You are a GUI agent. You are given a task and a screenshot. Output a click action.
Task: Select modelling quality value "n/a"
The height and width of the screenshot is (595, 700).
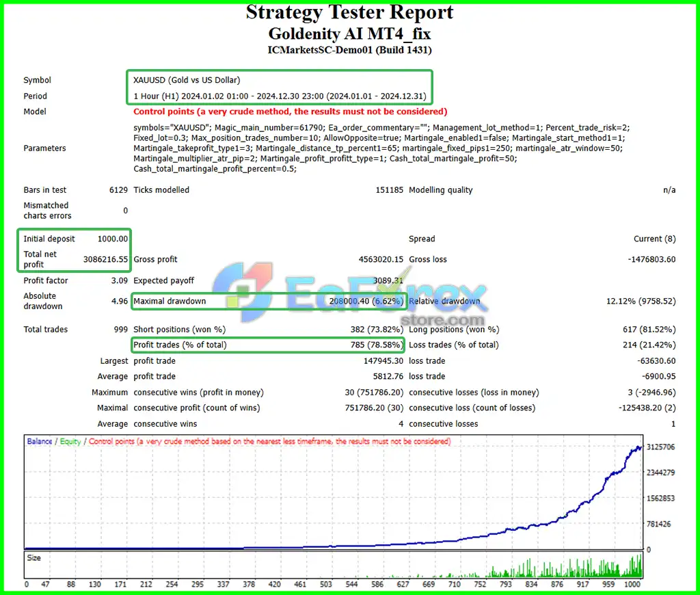pos(669,190)
